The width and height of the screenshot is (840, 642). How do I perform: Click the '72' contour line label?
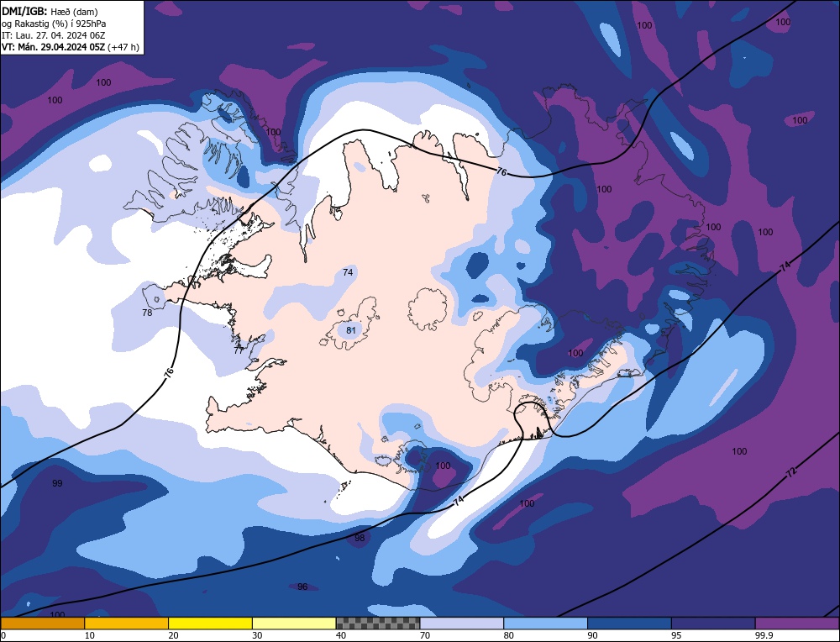coord(792,472)
